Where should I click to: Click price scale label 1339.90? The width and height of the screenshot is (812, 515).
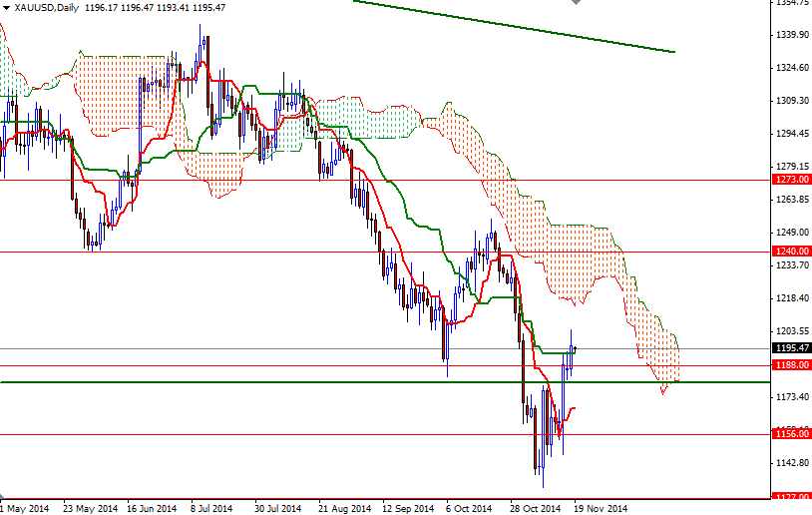792,35
